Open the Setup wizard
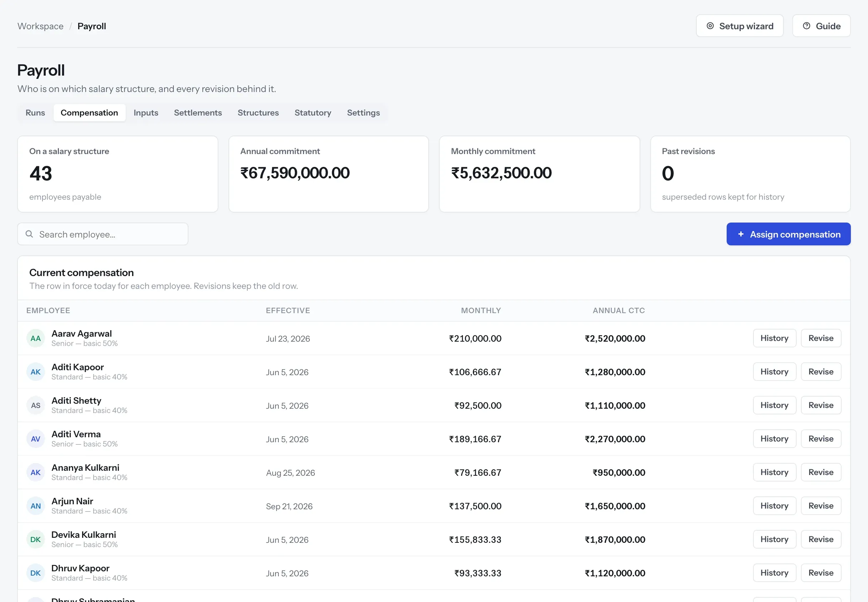Screen dimensions: 868x602 tap(740, 26)
